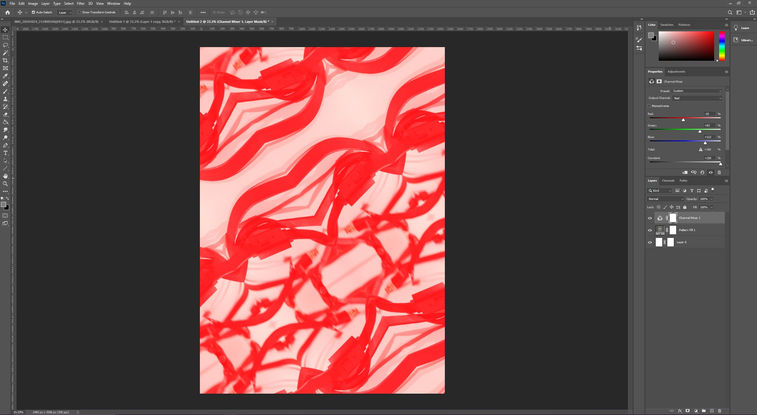Select the Eyedropper tool

click(x=5, y=76)
